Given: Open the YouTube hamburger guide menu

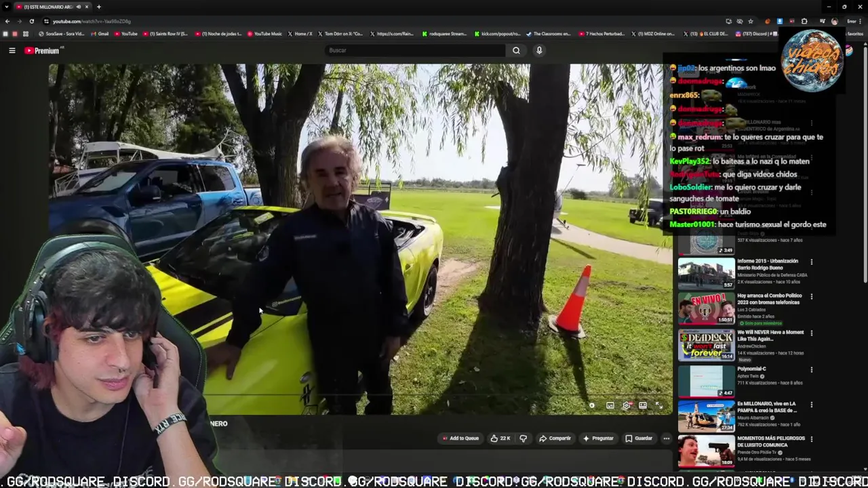Looking at the screenshot, I should (12, 50).
